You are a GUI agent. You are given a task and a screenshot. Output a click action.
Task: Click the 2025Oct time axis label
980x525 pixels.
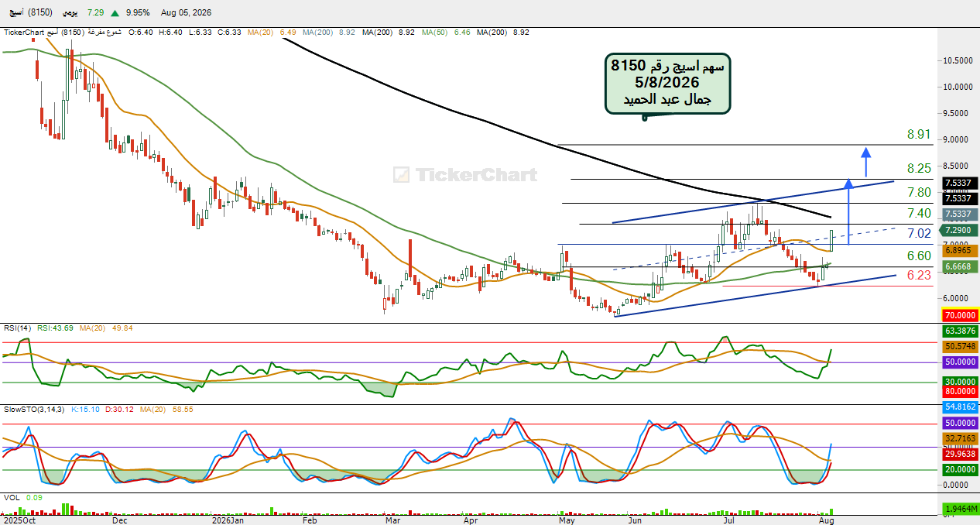click(18, 520)
